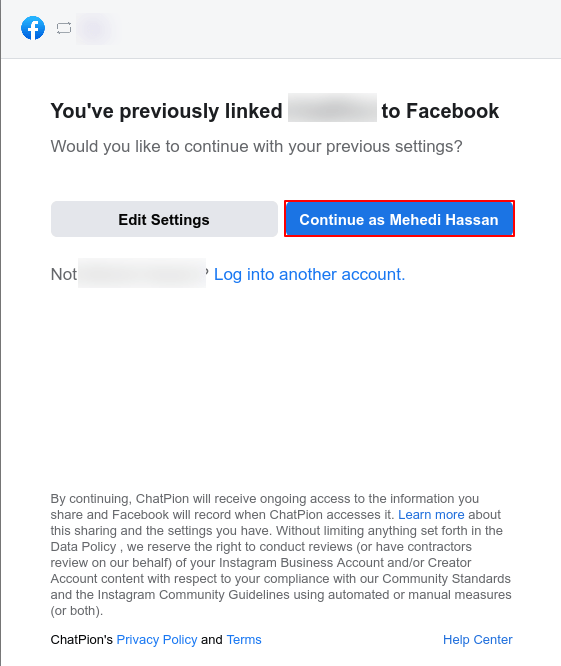561x666 pixels.
Task: Open ChatPion's Privacy Policy link
Action: click(157, 640)
